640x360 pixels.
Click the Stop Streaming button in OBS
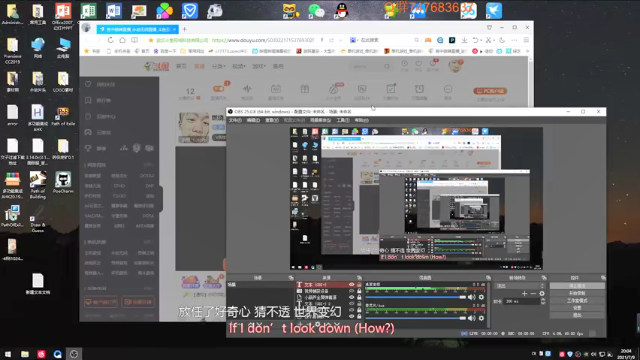(577, 286)
